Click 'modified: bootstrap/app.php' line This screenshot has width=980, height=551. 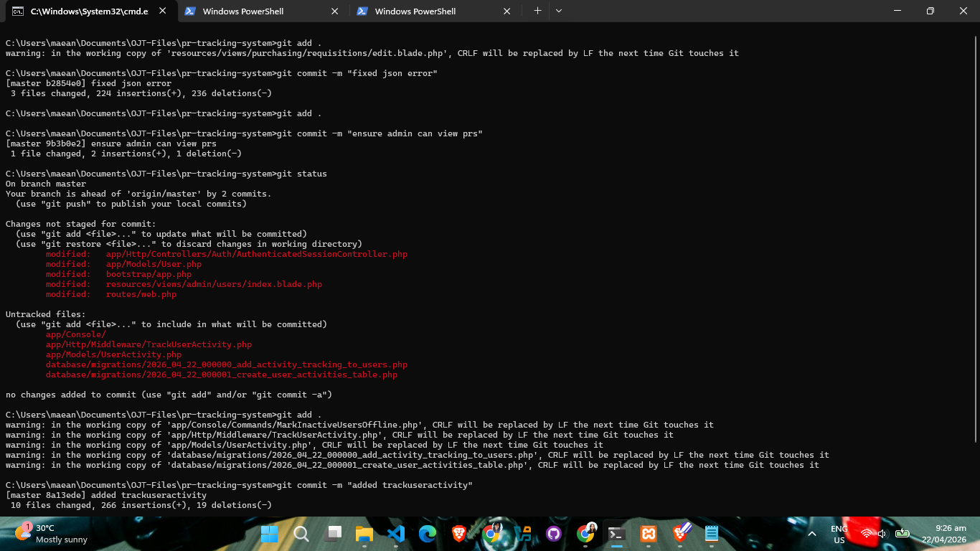coord(118,274)
